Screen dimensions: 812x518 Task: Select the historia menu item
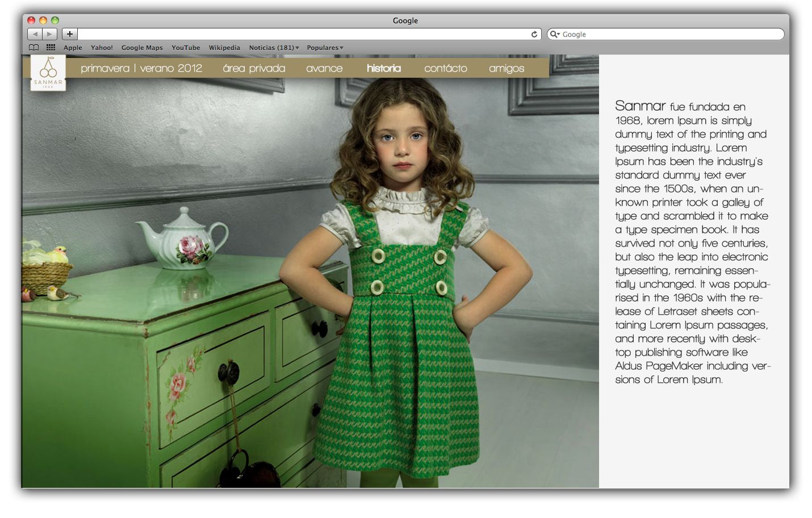(384, 68)
